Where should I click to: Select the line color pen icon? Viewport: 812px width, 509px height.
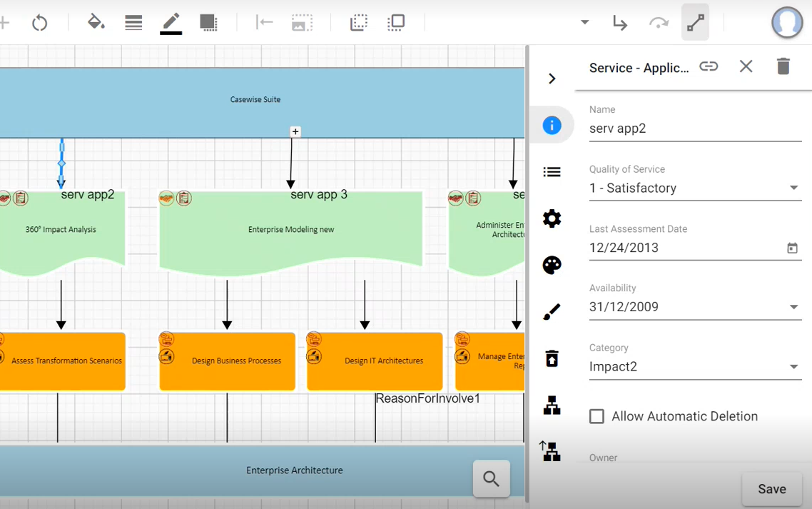click(171, 22)
